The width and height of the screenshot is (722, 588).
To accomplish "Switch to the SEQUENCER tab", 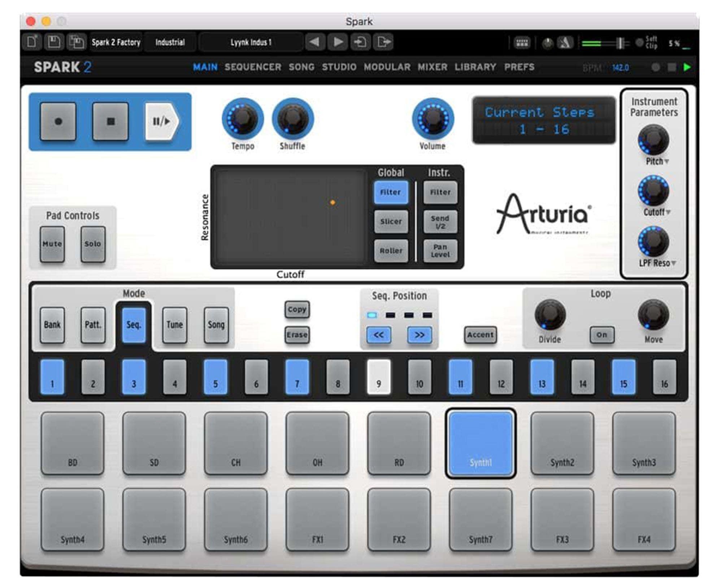I will (253, 67).
